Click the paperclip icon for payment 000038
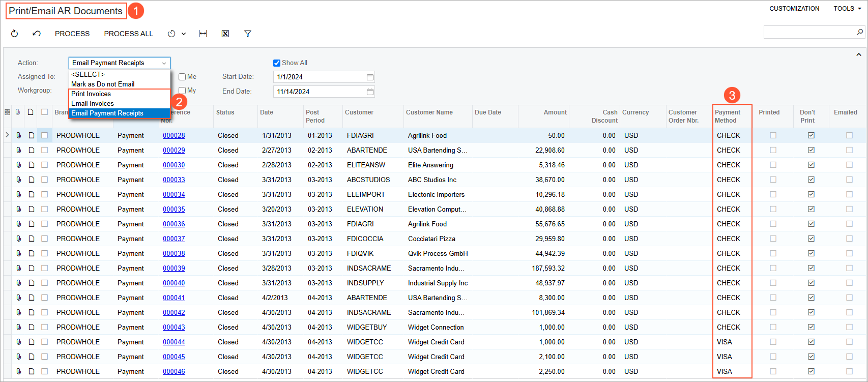The width and height of the screenshot is (868, 382). point(18,253)
